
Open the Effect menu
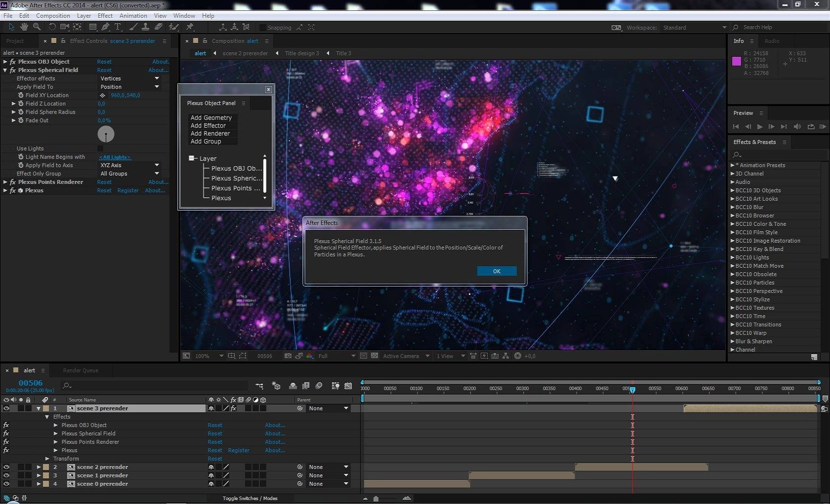pos(105,16)
